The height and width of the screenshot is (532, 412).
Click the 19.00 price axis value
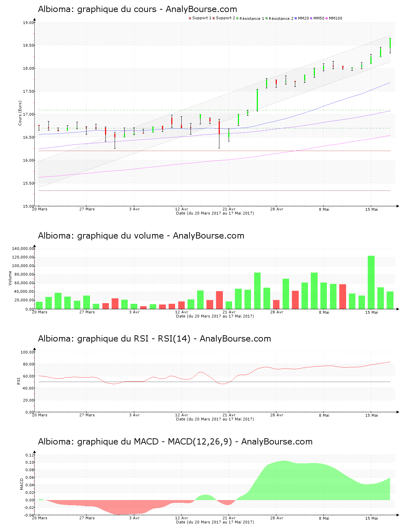click(28, 23)
